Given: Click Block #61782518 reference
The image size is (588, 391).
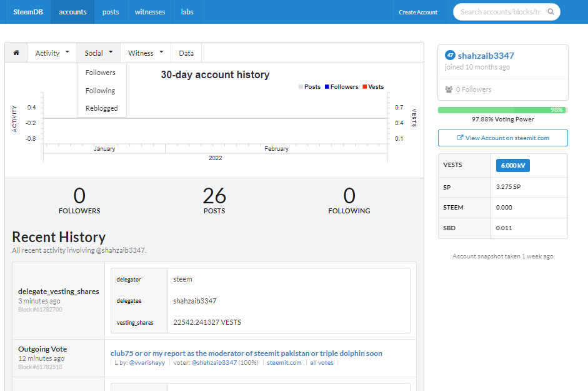Looking at the screenshot, I should pos(40,367).
